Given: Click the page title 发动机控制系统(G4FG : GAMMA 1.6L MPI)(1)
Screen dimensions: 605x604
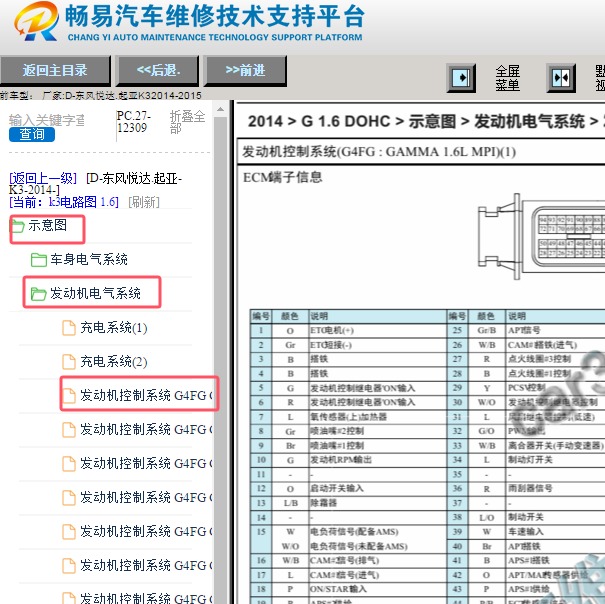Looking at the screenshot, I should coord(379,152).
